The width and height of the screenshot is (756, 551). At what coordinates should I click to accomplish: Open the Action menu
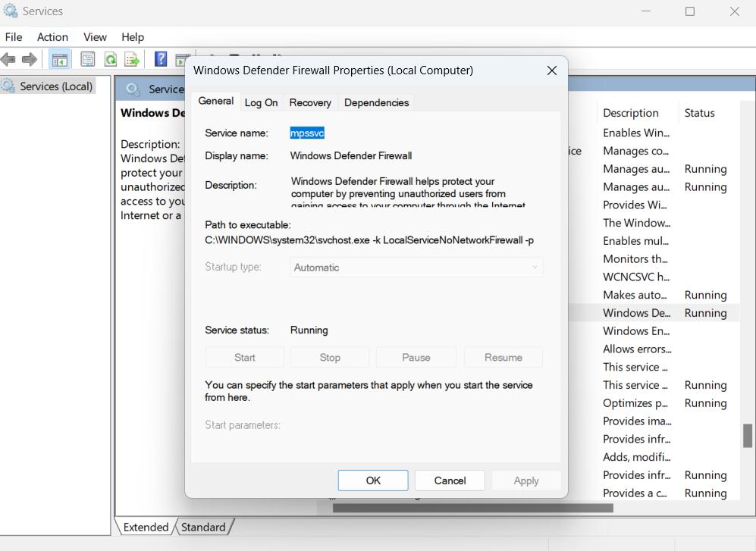pos(52,37)
